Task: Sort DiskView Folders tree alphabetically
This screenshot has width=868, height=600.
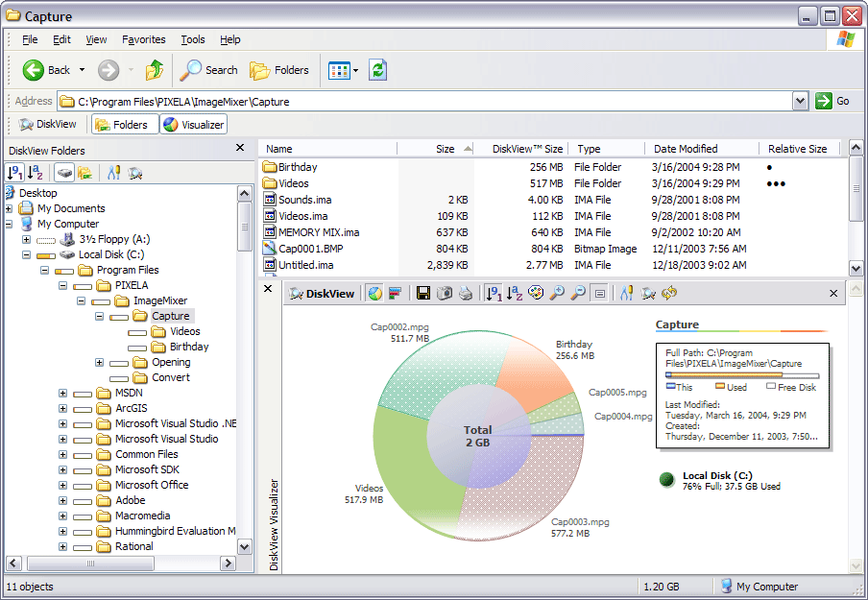Action: (x=36, y=173)
